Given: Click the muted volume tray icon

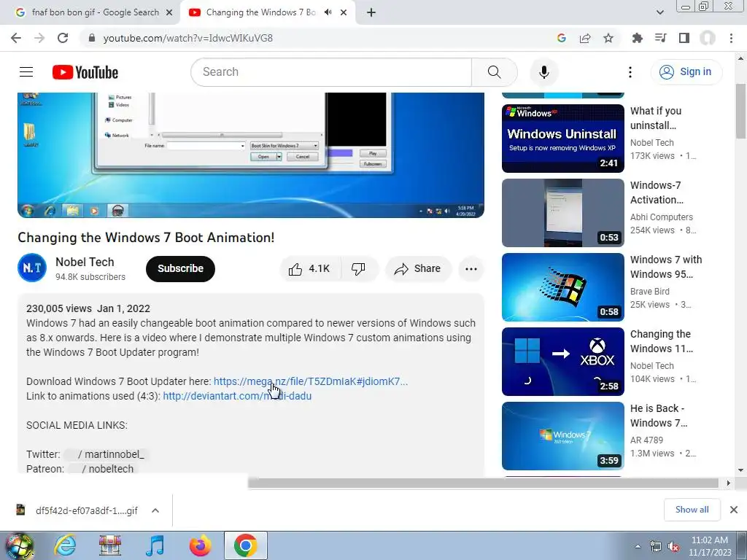Looking at the screenshot, I should (673, 546).
